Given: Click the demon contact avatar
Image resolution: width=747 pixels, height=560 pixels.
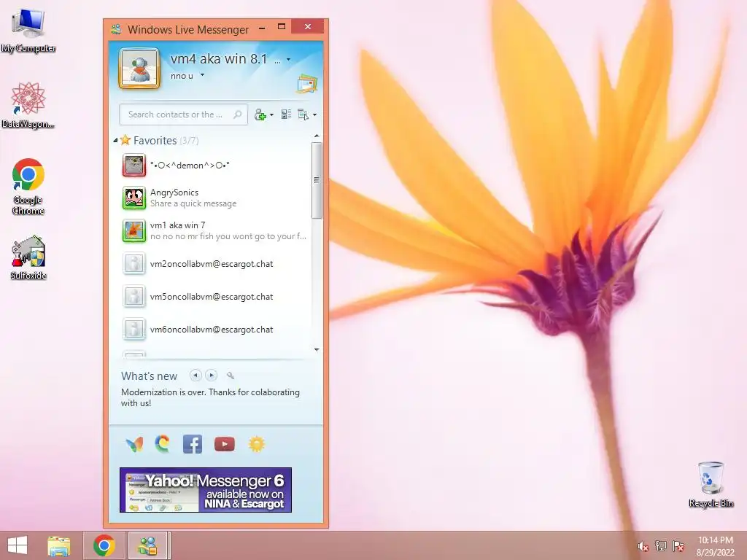Looking at the screenshot, I should [134, 166].
